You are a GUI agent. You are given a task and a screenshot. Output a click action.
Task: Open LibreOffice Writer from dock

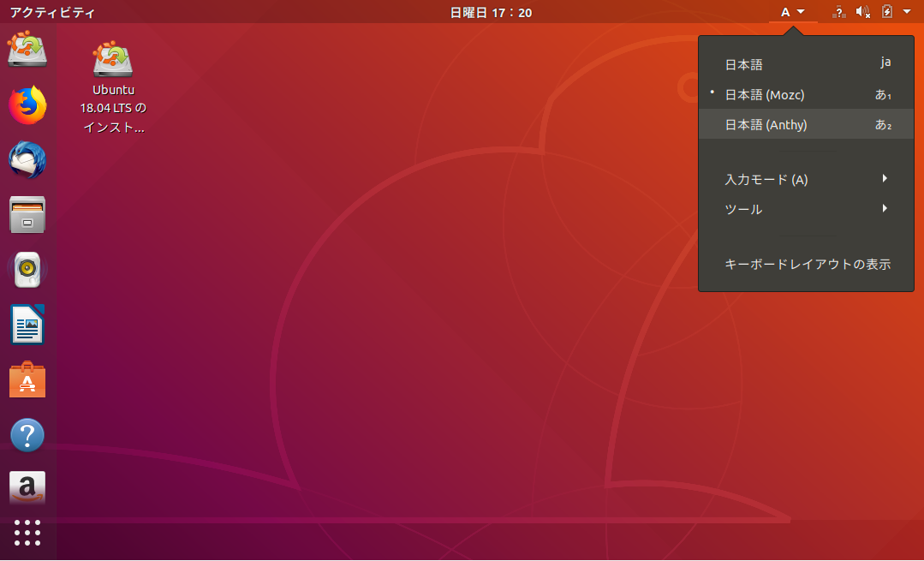click(x=27, y=325)
